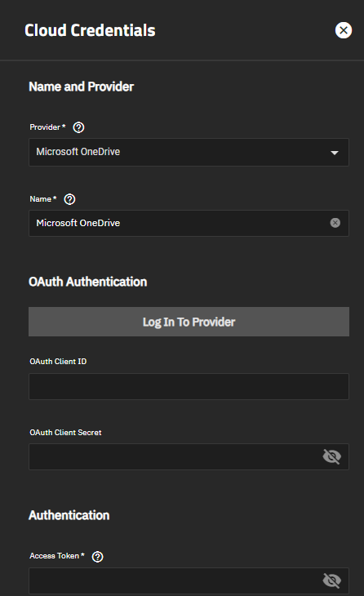Expand the Provider dropdown arrow

[x=335, y=153]
